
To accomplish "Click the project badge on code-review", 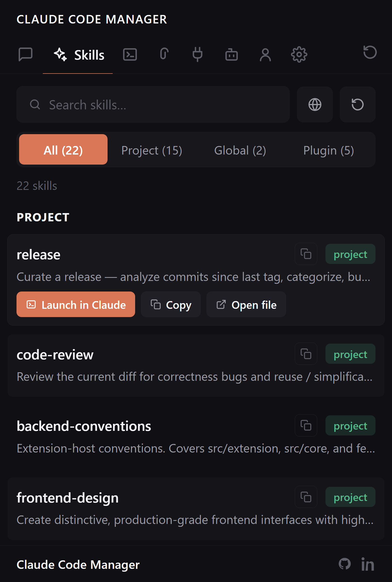I will (x=350, y=354).
